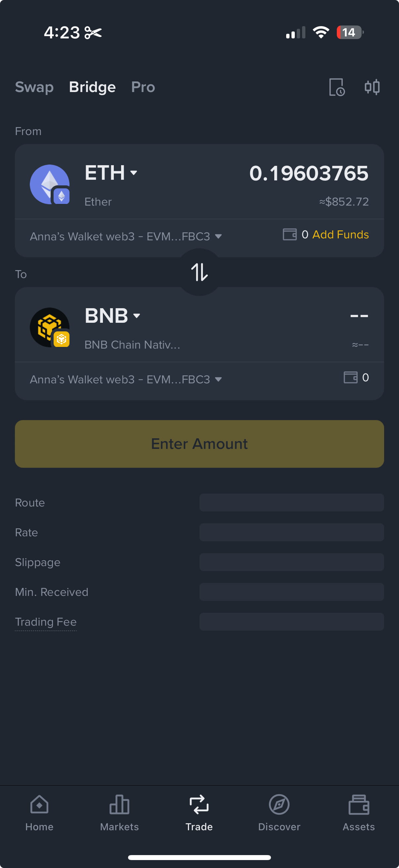Tap the ETH token logo
Screen dimensions: 399x868
pos(50,184)
